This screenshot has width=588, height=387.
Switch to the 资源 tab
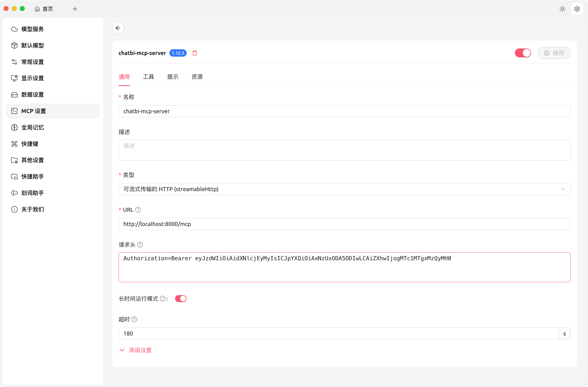pos(197,77)
